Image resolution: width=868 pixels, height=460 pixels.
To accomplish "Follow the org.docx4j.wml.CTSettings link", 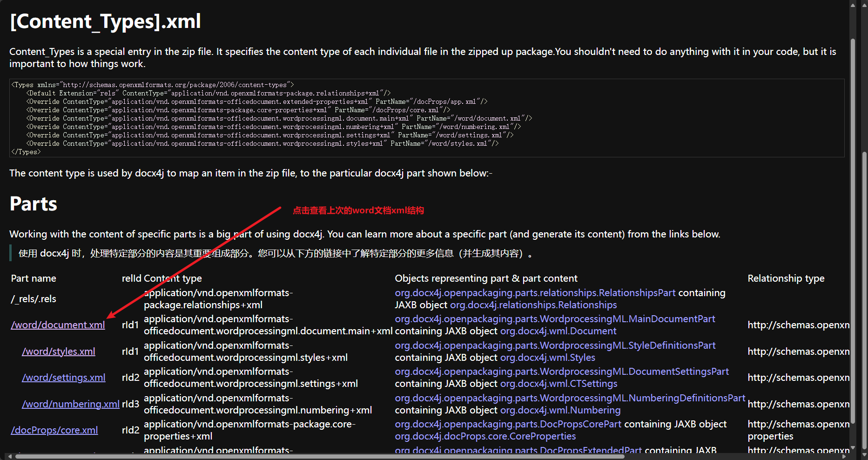I will click(559, 384).
